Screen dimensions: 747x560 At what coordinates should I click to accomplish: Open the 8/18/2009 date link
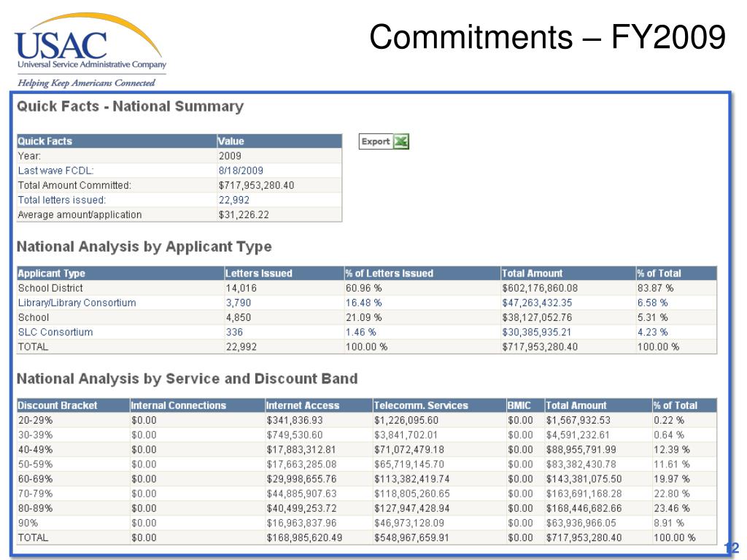coord(241,171)
